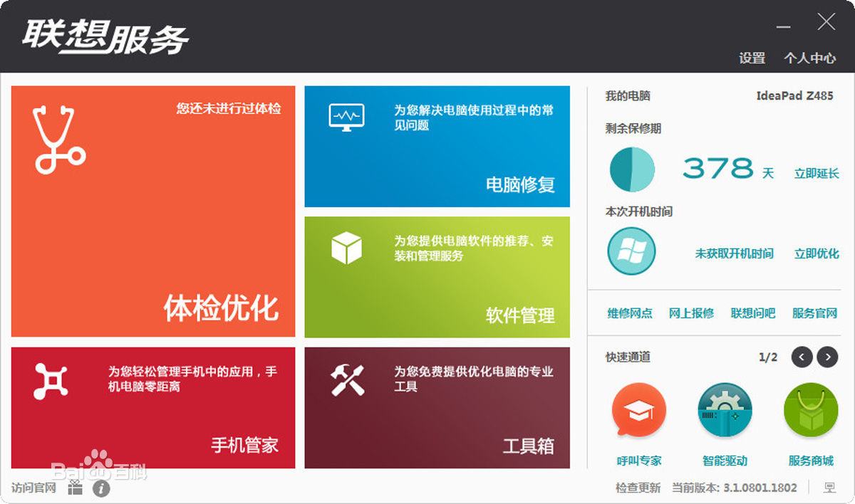Click the gift box icon
This screenshot has width=855, height=504.
coord(76,488)
